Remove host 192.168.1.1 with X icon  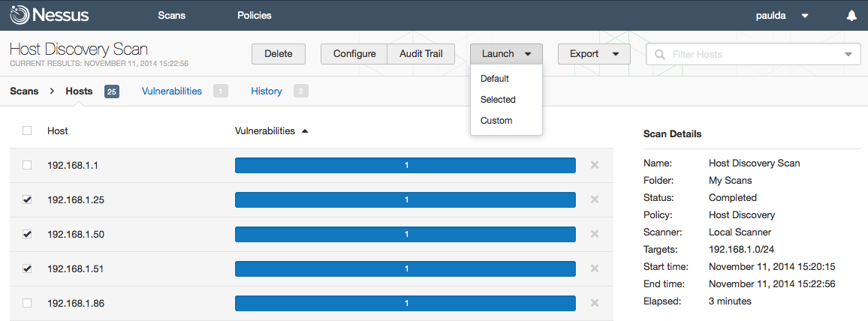tap(595, 165)
